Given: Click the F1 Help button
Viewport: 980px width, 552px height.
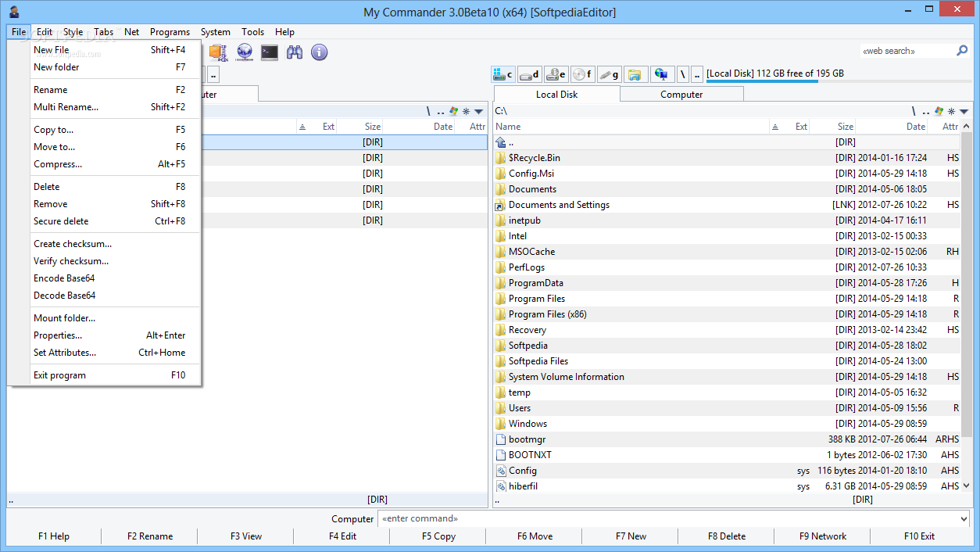Looking at the screenshot, I should click(x=54, y=536).
